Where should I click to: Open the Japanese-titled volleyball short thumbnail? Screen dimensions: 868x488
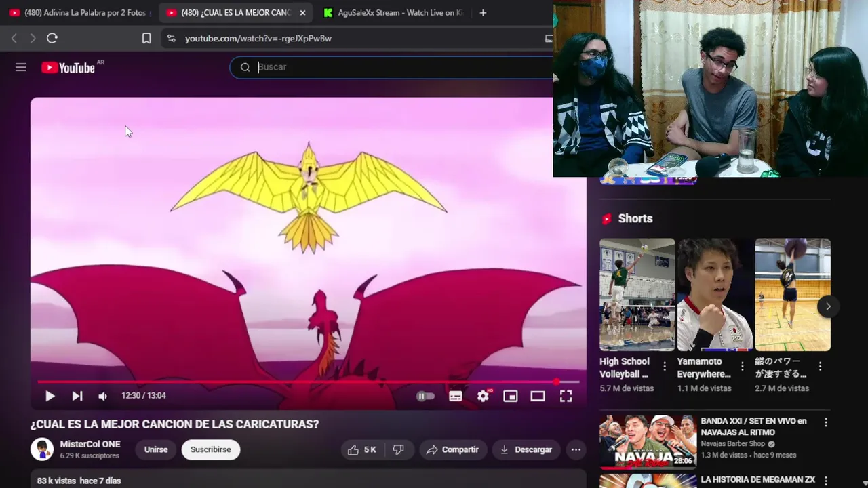pos(793,294)
